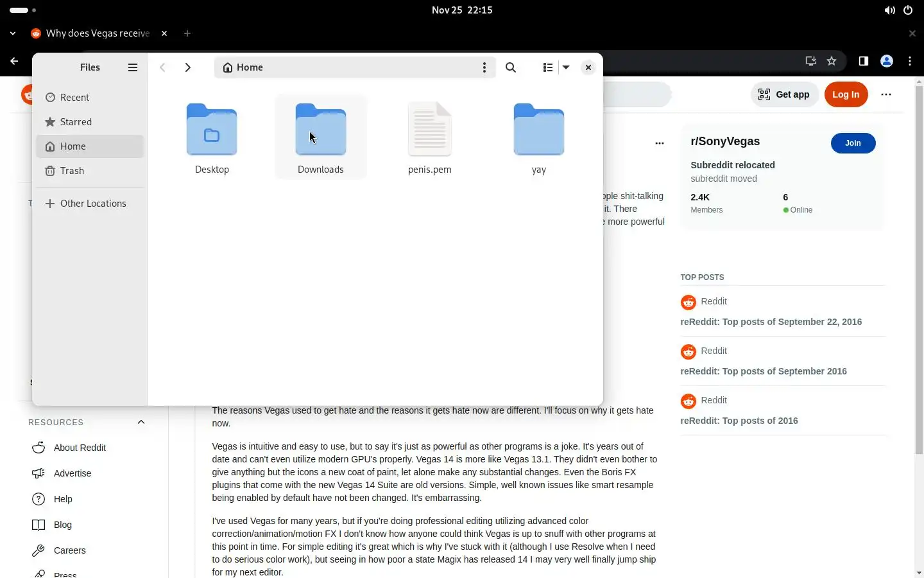Image resolution: width=924 pixels, height=578 pixels.
Task: Open the Reddit Help link
Action: point(63,499)
